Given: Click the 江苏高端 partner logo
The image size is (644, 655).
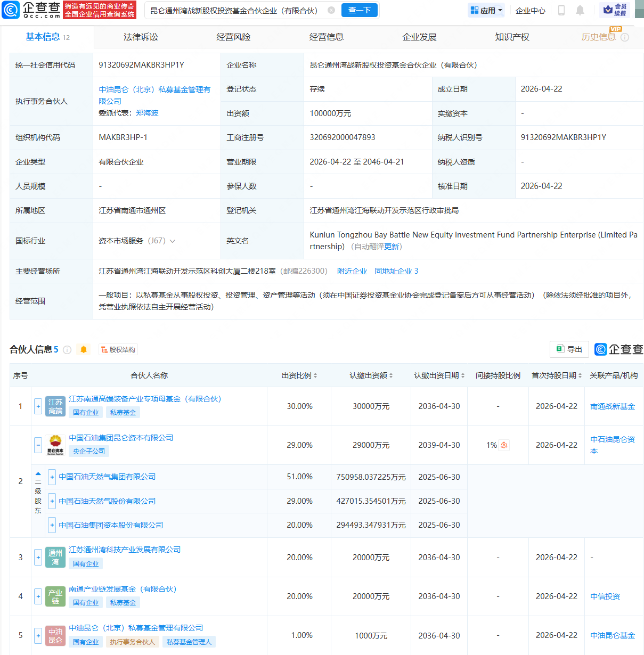Looking at the screenshot, I should tap(55, 406).
